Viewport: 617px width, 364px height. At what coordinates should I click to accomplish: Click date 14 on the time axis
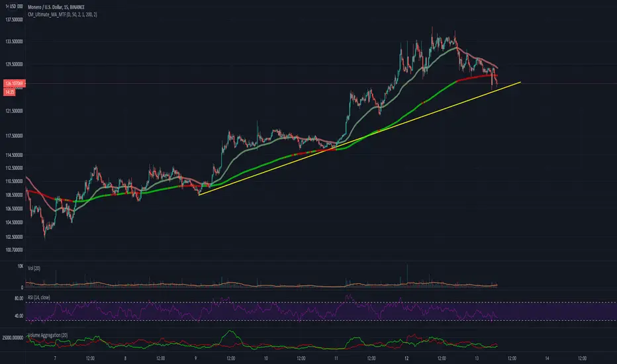[x=547, y=359]
